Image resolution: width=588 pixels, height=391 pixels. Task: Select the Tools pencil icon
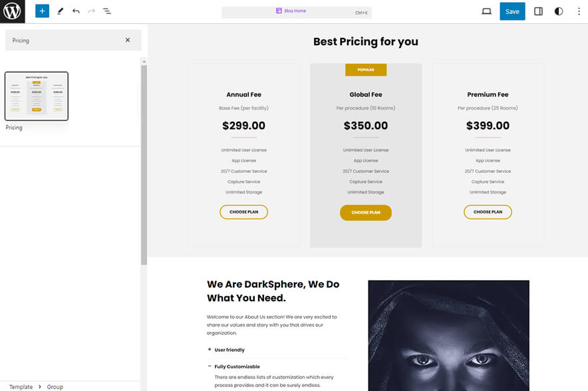click(x=59, y=11)
